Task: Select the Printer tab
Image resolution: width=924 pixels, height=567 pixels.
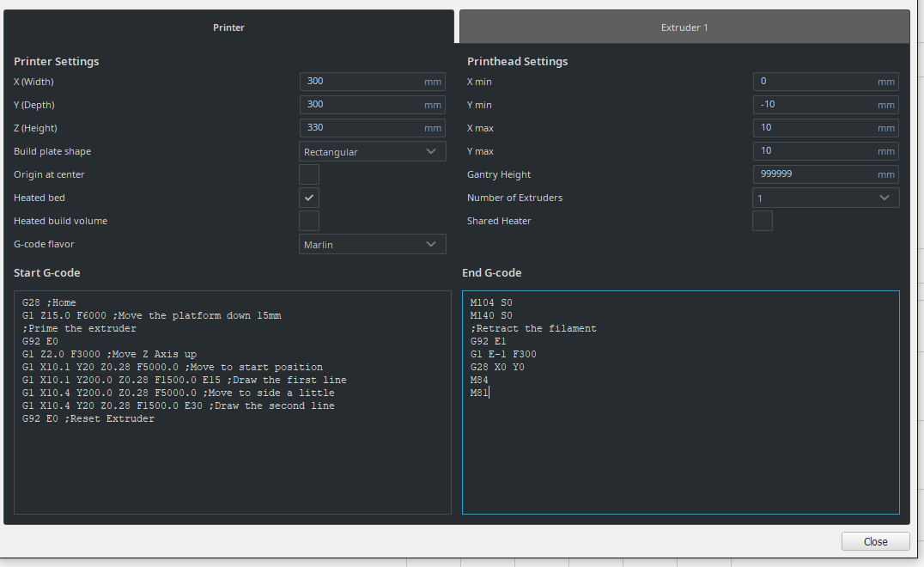Action: pos(228,27)
